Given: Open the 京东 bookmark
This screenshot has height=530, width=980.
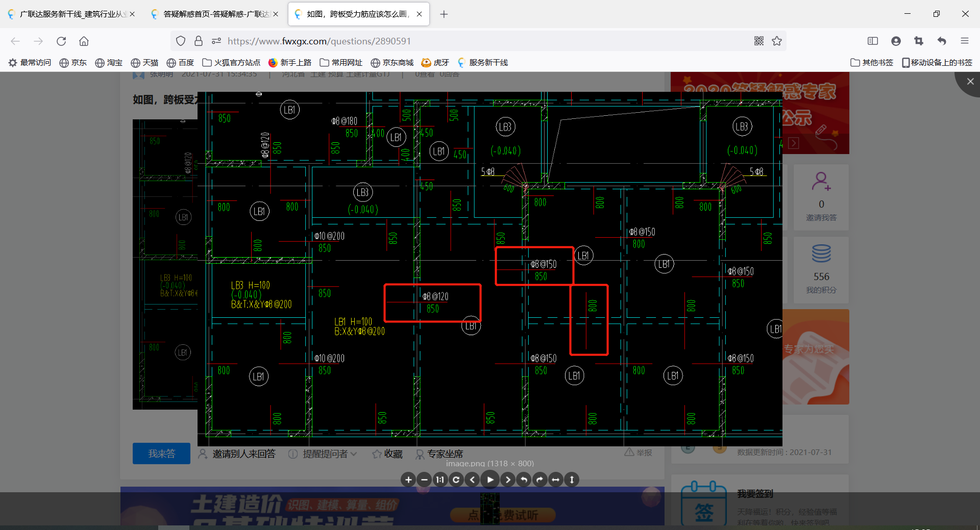Looking at the screenshot, I should (x=73, y=62).
